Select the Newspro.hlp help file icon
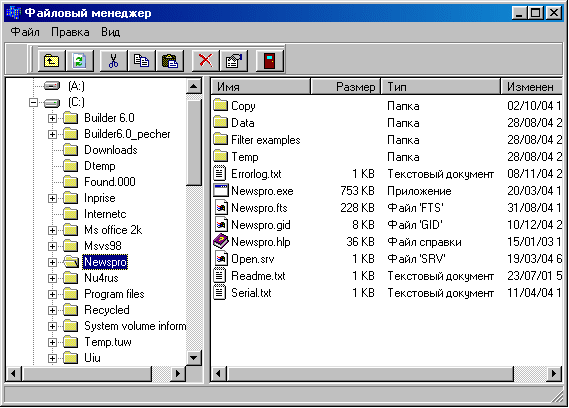This screenshot has width=569, height=408. pos(220,241)
